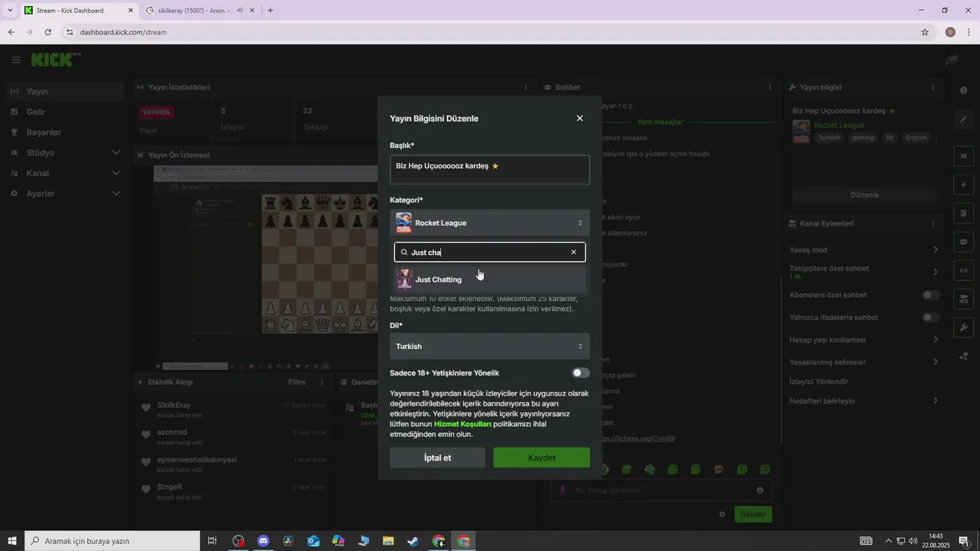
Task: Click the Turkish tag in Yayın bilgisi
Action: coord(828,138)
